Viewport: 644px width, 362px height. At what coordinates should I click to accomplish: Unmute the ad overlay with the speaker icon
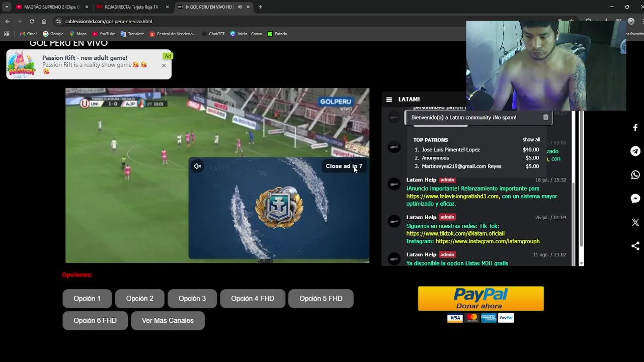click(197, 166)
